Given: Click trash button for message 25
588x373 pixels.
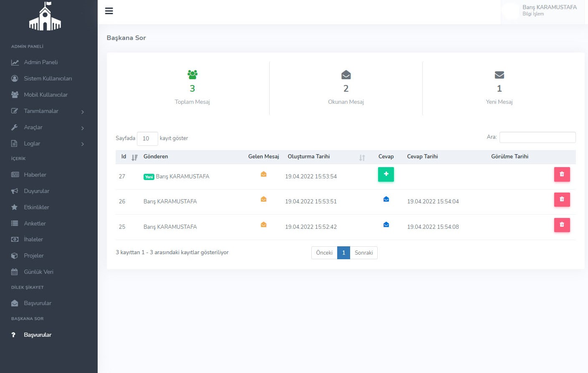Looking at the screenshot, I should click(562, 225).
